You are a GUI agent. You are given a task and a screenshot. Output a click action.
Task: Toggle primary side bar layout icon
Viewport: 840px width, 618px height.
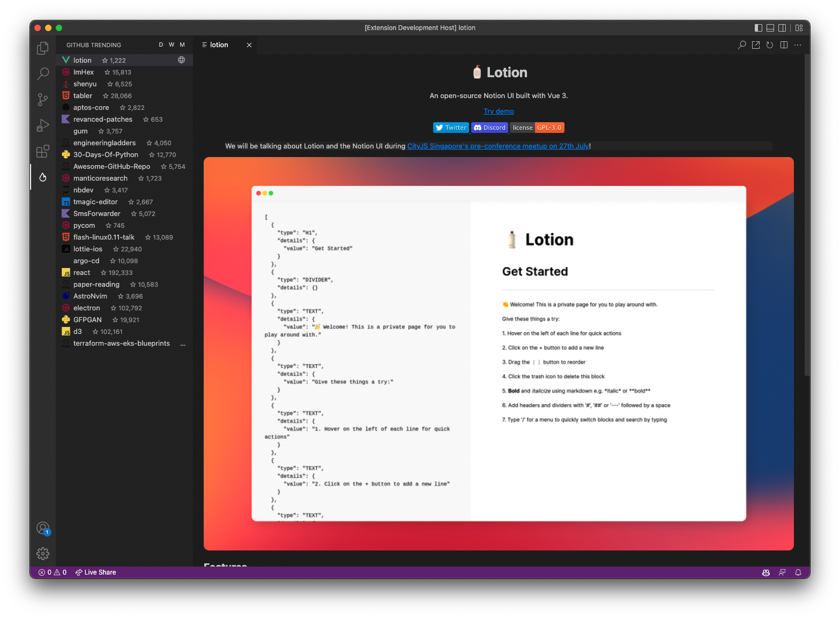758,28
